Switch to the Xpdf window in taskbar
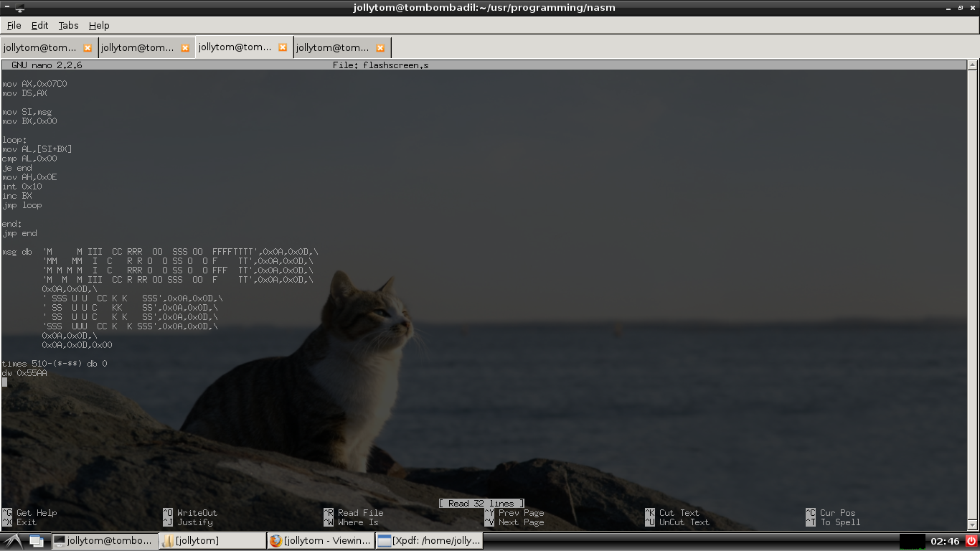 coord(428,541)
